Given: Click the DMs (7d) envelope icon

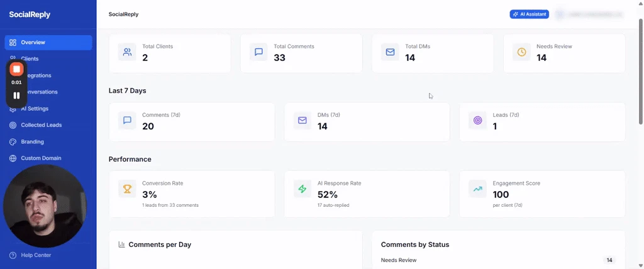Looking at the screenshot, I should click(x=303, y=120).
